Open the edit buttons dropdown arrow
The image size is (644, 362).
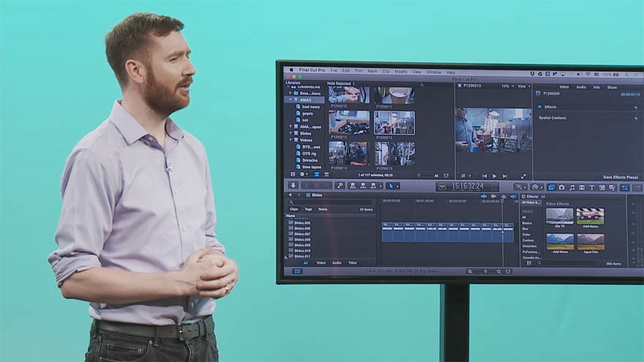381,186
